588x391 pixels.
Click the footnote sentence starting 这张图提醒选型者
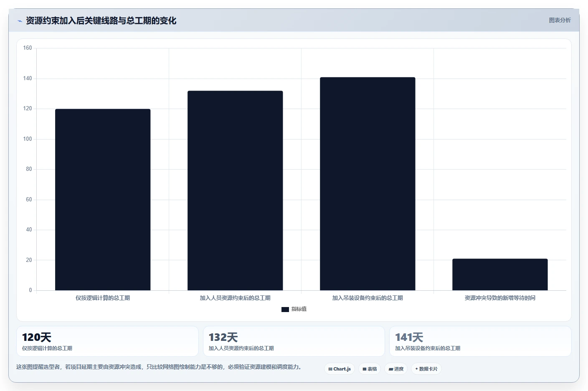159,367
